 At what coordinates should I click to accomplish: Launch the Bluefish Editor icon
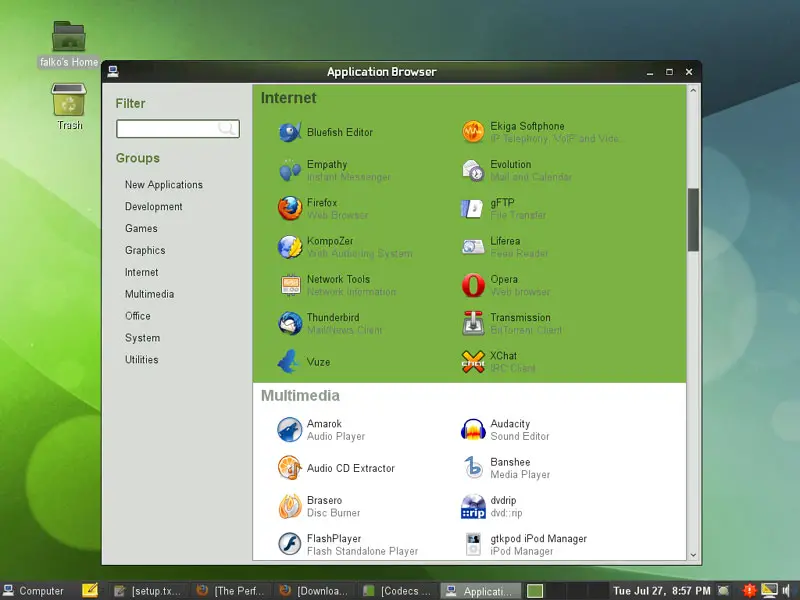(290, 132)
